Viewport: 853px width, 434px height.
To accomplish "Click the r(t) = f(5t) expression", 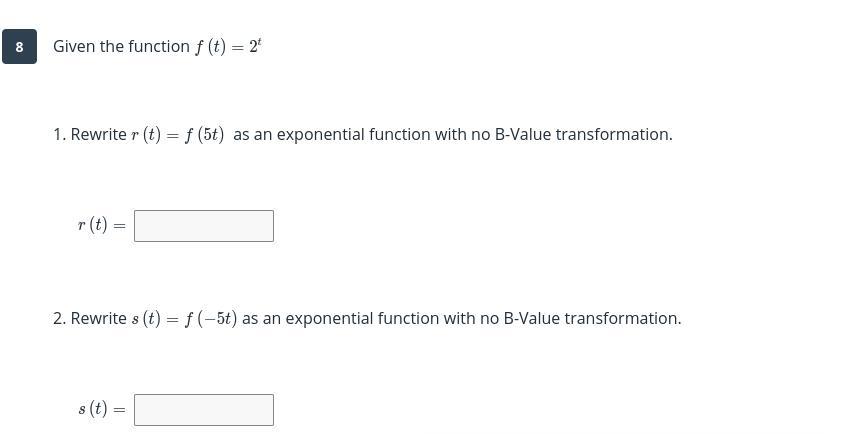I will [x=177, y=135].
